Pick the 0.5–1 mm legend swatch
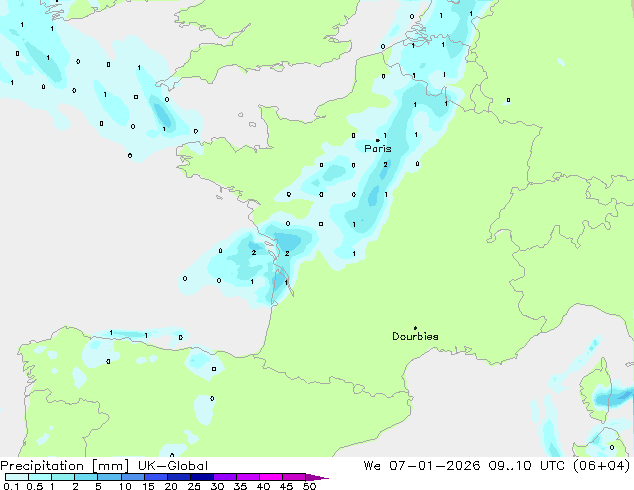This screenshot has height=490, width=634. [40, 477]
